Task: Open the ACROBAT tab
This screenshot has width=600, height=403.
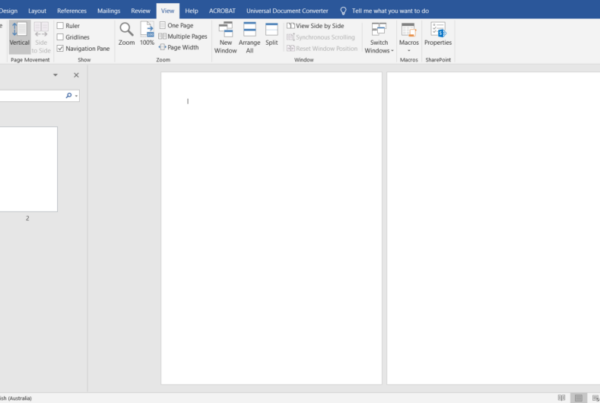Action: pyautogui.click(x=222, y=11)
